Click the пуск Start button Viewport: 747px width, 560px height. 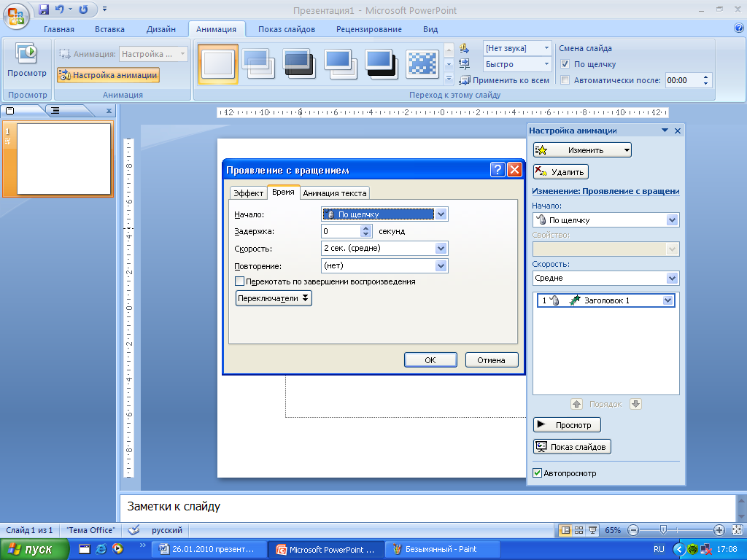[34, 550]
